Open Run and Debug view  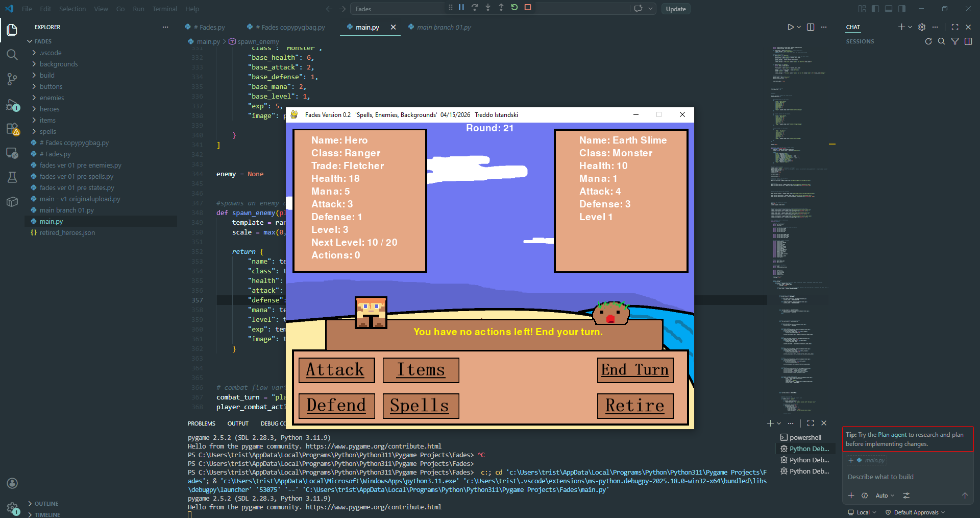pos(12,105)
